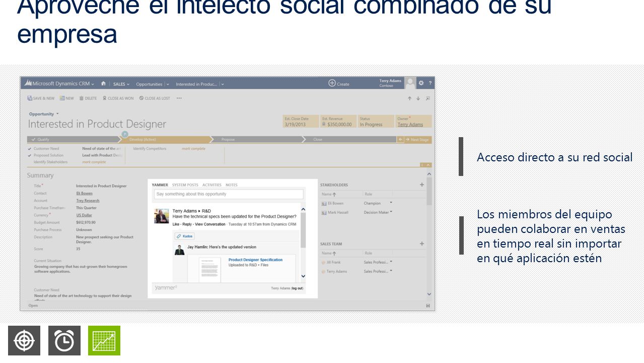Click Jay Hamlin's profile photo
The width and height of the screenshot is (644, 363).
pyautogui.click(x=179, y=249)
